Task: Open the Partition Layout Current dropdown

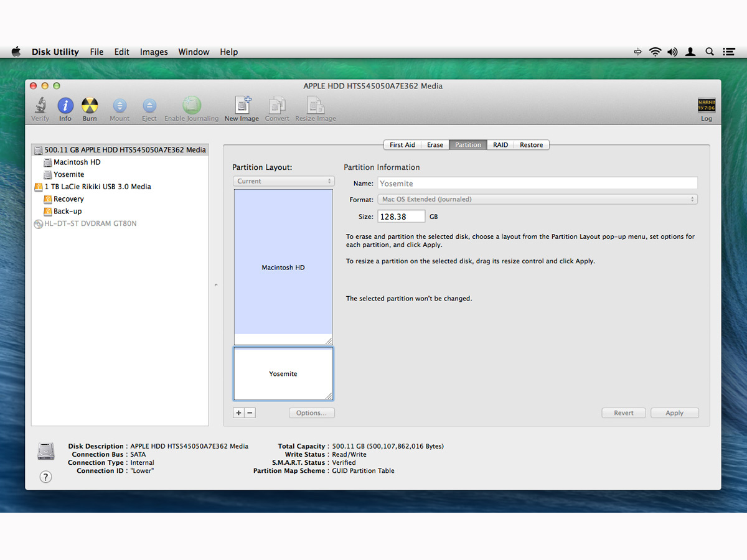Action: pos(284,181)
